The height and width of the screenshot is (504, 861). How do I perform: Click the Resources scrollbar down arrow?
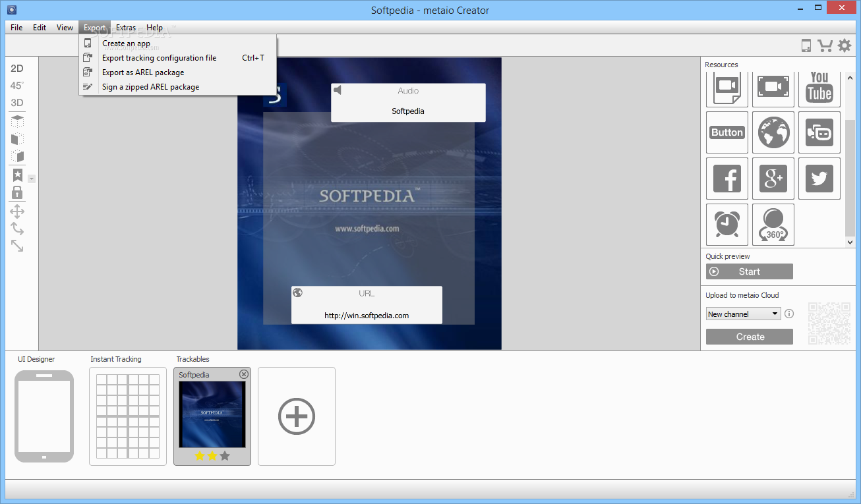pos(850,242)
